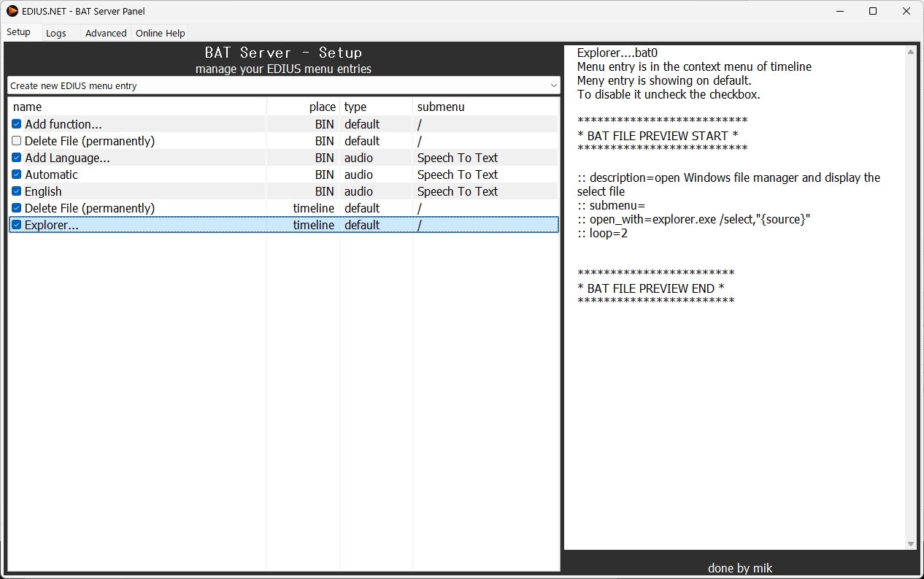Toggle the timeline Delete File (permanently) checkbox
The image size is (924, 579).
17,208
